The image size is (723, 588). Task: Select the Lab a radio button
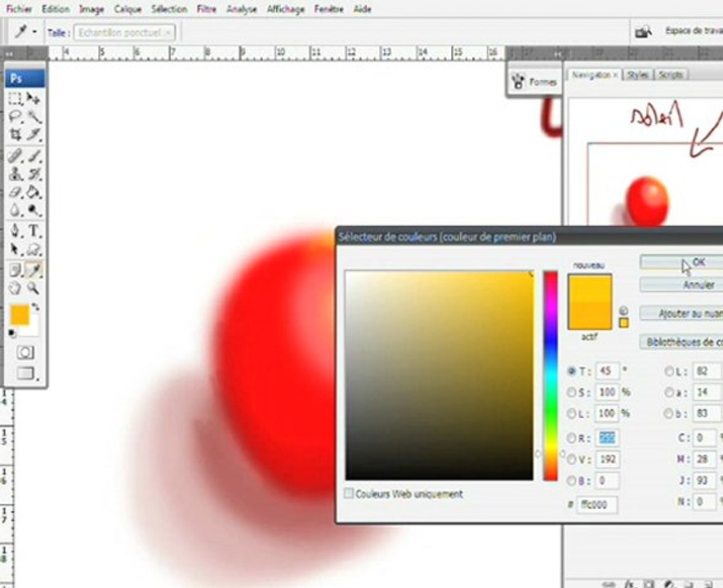tap(669, 392)
